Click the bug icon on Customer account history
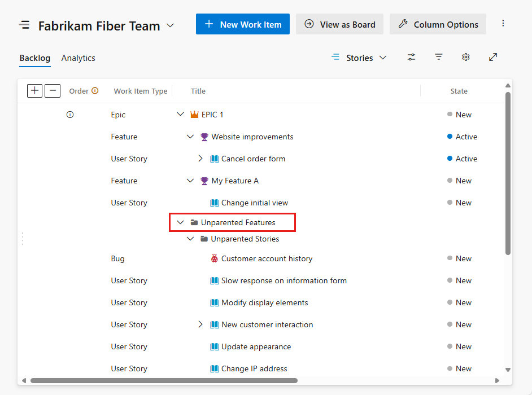 pyautogui.click(x=216, y=258)
